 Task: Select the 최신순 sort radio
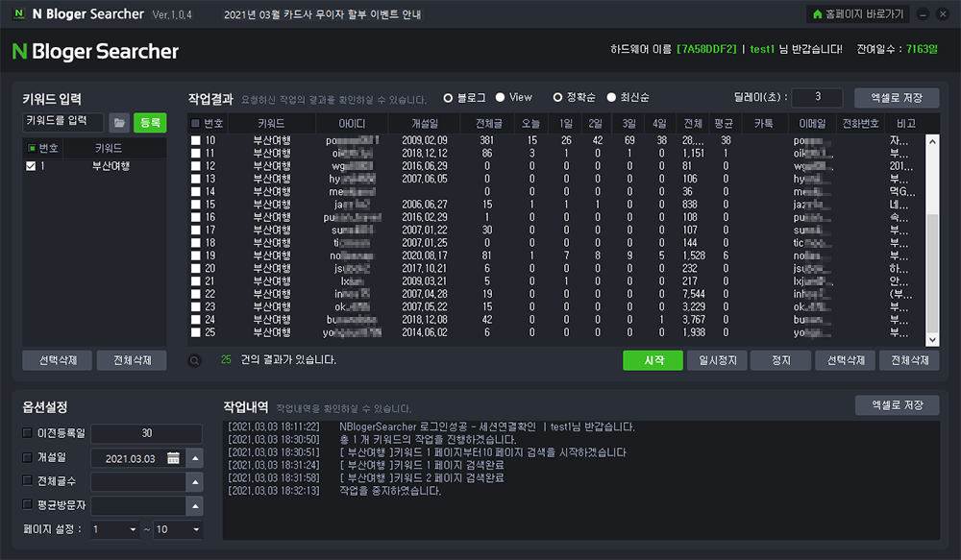pyautogui.click(x=611, y=97)
